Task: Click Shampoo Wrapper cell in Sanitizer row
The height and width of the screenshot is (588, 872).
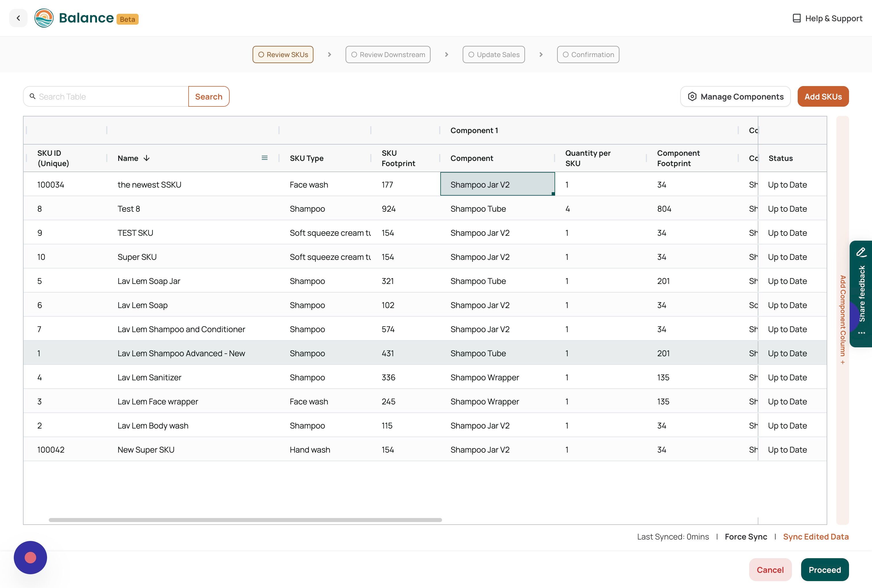Action: (x=497, y=377)
